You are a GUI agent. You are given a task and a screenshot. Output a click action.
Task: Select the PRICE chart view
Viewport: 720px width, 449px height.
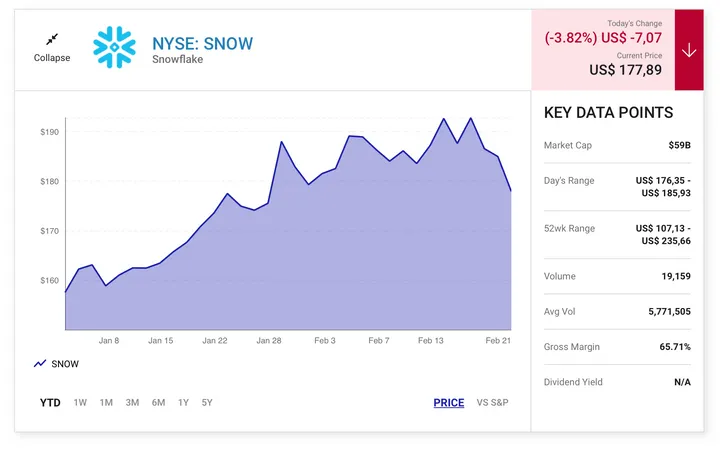coord(448,403)
